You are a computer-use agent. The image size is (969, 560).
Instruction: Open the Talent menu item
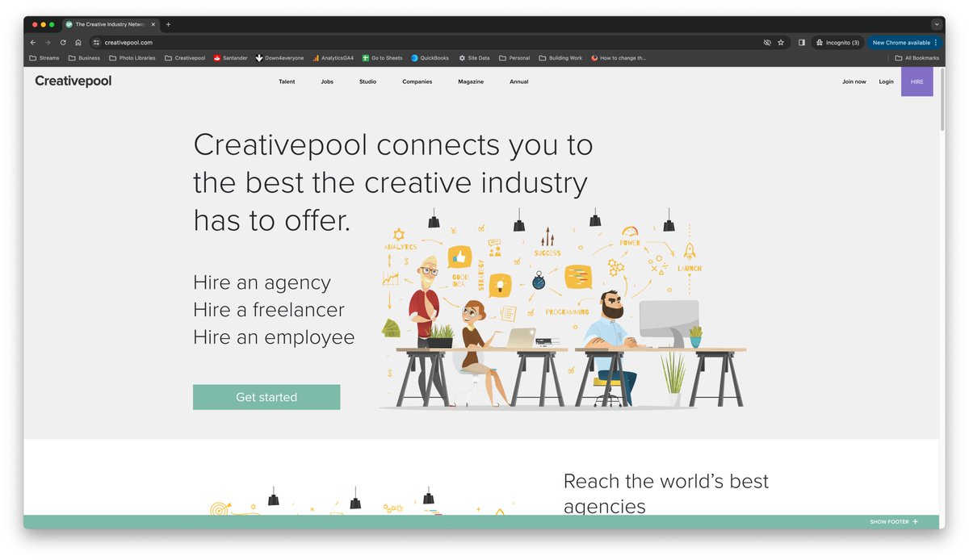287,81
